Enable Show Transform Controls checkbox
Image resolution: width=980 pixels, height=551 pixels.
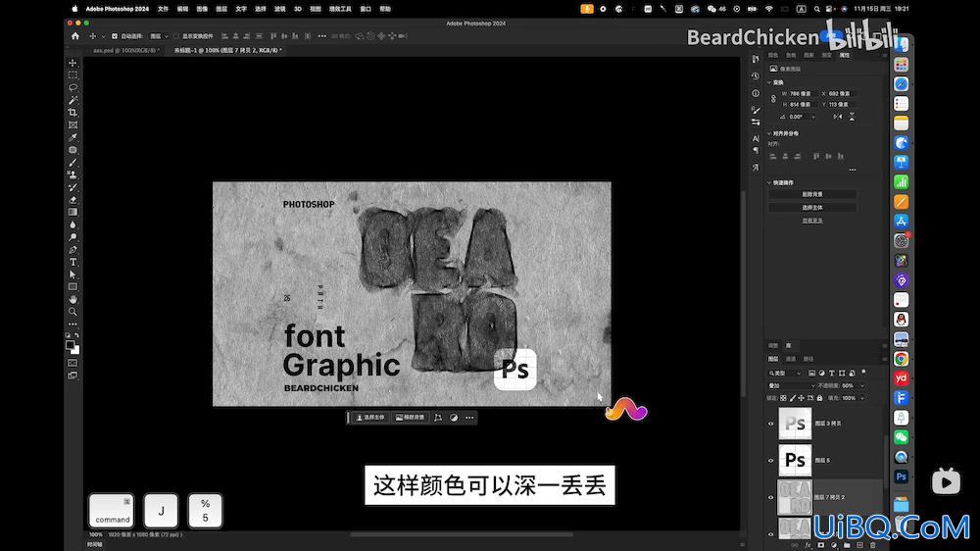click(176, 36)
